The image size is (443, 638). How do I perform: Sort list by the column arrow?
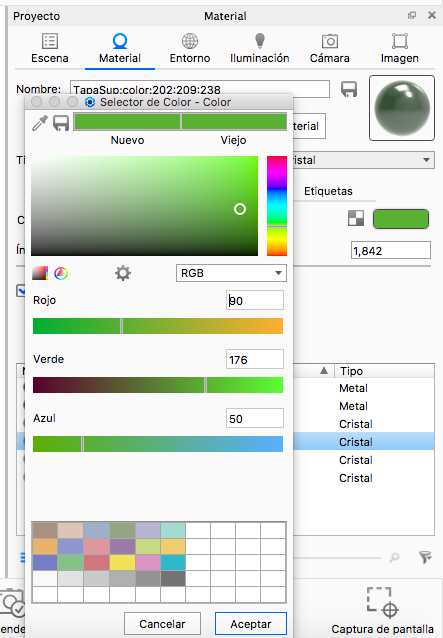pyautogui.click(x=324, y=371)
